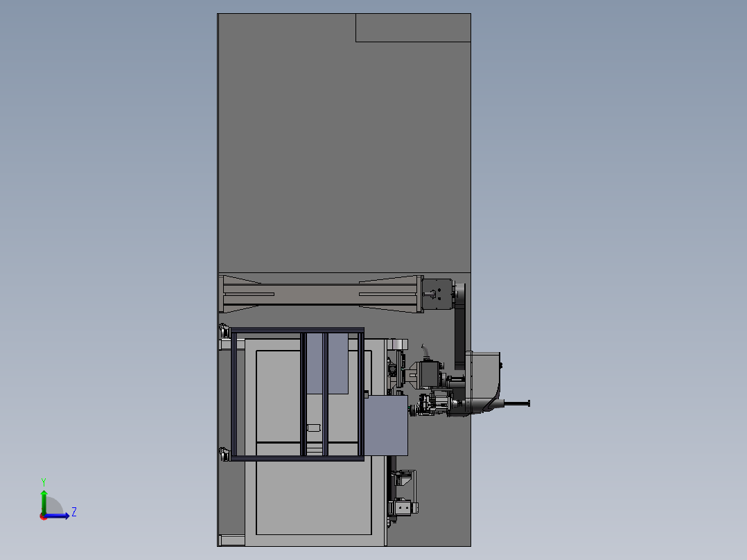Select the small rectangular panel at the model's top-right corner
The image size is (747, 560).
click(x=413, y=28)
